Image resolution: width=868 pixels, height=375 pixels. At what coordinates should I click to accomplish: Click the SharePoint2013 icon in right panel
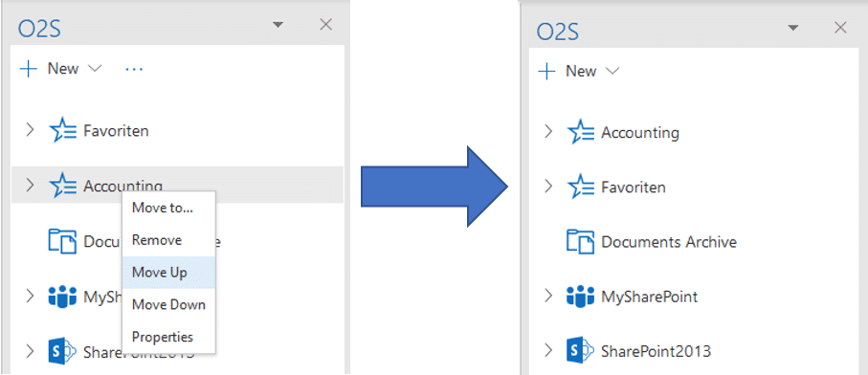[x=581, y=351]
